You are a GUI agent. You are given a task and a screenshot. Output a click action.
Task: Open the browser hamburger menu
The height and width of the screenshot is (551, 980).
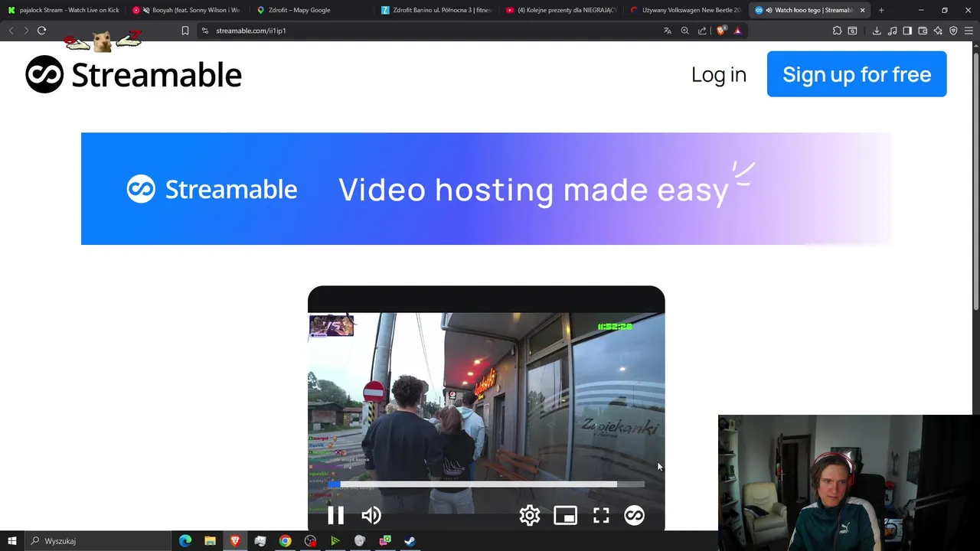[969, 31]
